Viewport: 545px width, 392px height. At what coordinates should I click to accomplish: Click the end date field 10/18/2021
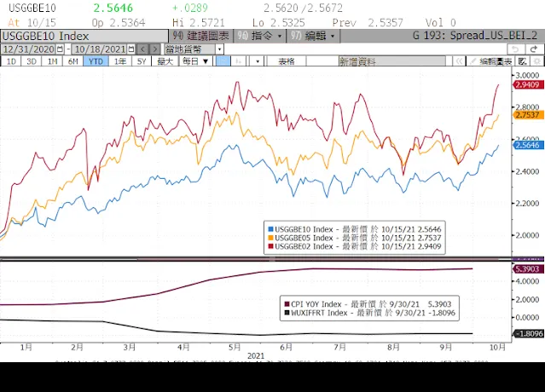100,49
